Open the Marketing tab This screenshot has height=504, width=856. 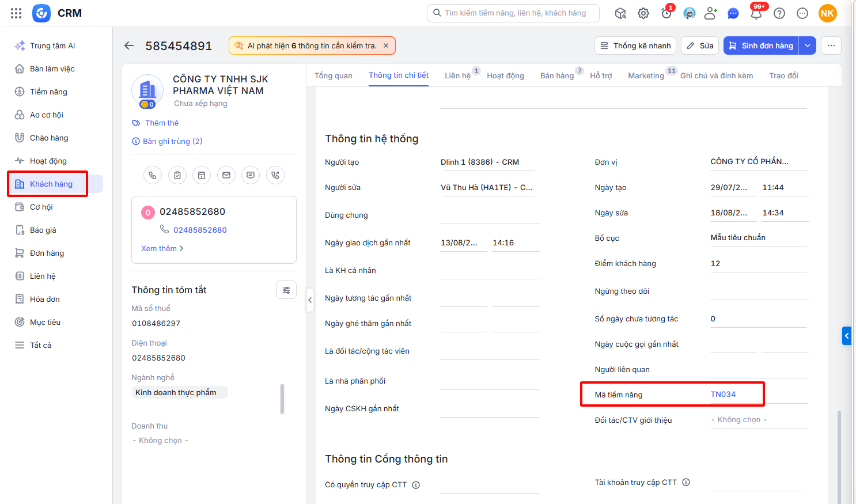pos(646,75)
